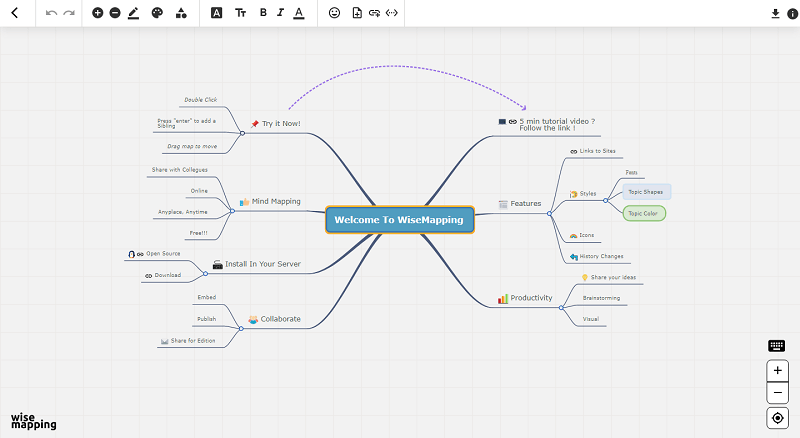Open font family tool with boxed A
This screenshot has width=800, height=438.
click(216, 13)
